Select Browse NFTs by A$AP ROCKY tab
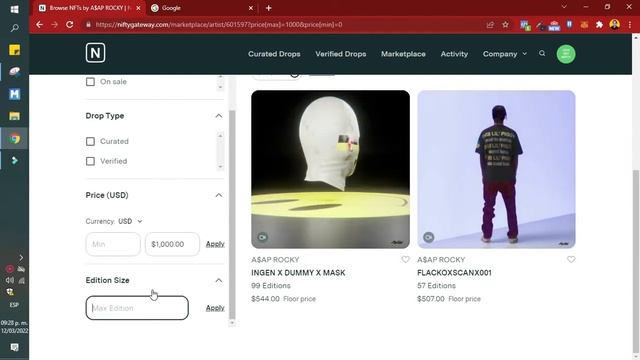Screen dimensions: 640x360 point(90,8)
